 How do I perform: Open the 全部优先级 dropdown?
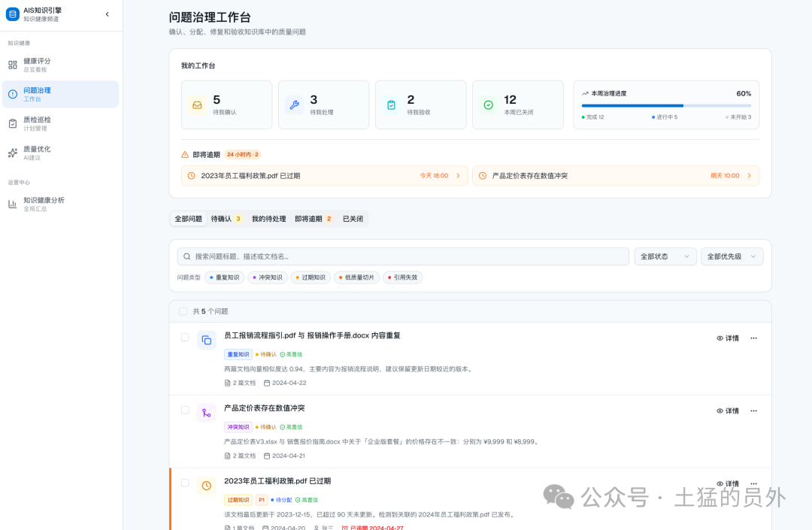[x=732, y=256]
